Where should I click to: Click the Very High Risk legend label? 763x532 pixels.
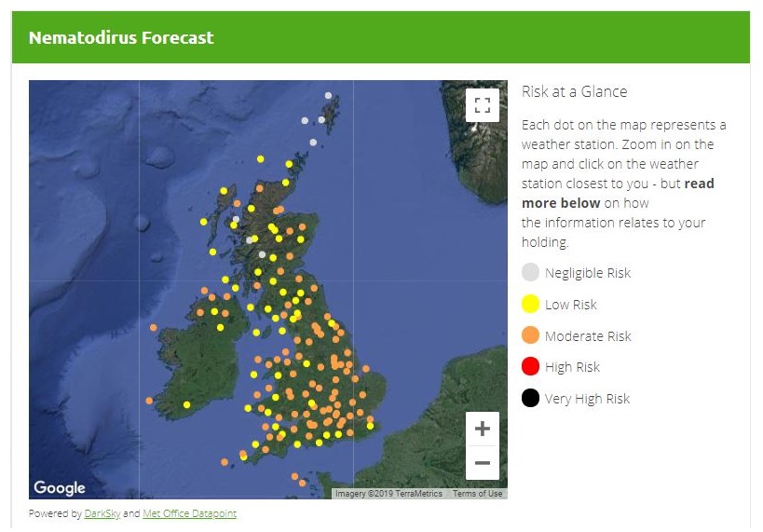[587, 399]
